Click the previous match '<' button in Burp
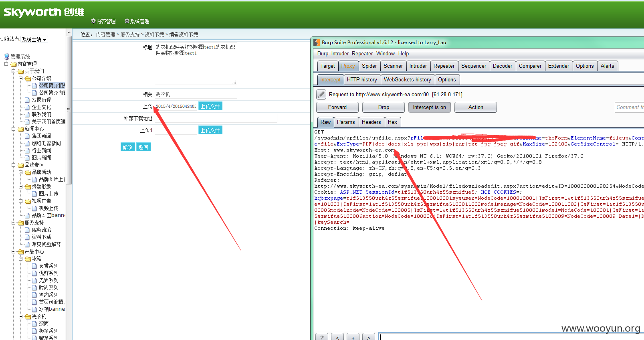Viewport: 644px width, 340px height. 337,337
